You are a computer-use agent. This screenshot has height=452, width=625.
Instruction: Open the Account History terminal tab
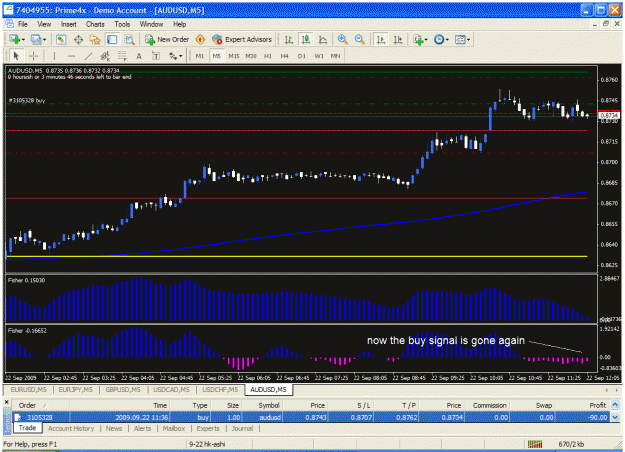(71, 428)
